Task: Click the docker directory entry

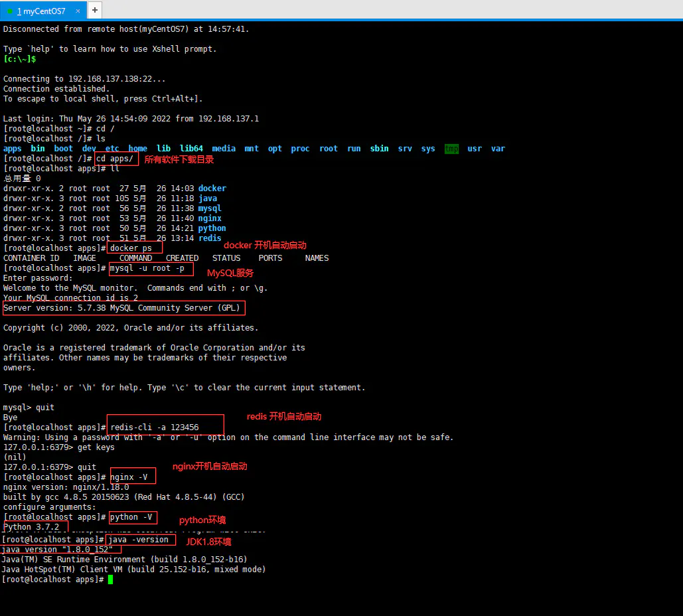Action: (212, 189)
